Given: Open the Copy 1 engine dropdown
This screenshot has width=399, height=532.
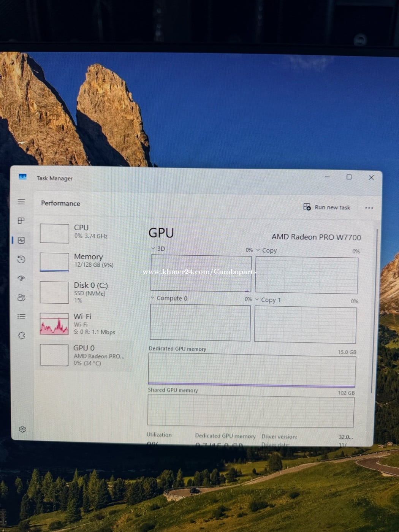Looking at the screenshot, I should (x=268, y=300).
